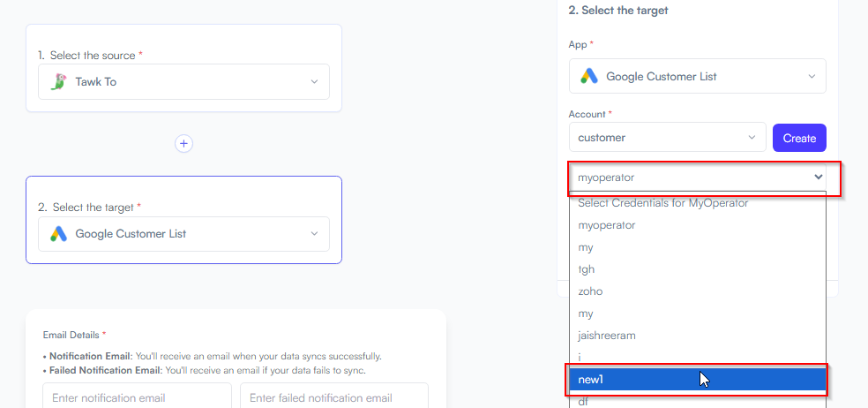
Task: Click Google Ads icon in the App field
Action: click(x=589, y=77)
